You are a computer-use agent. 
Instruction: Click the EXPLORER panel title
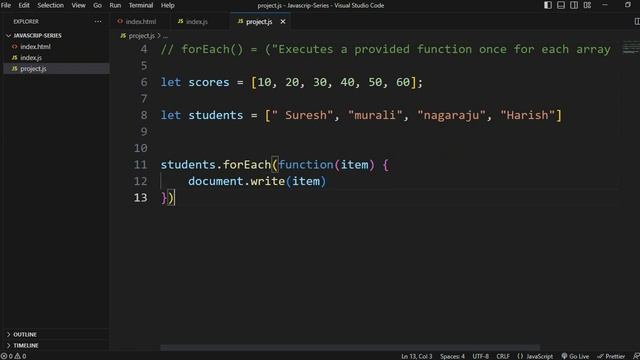(26, 22)
